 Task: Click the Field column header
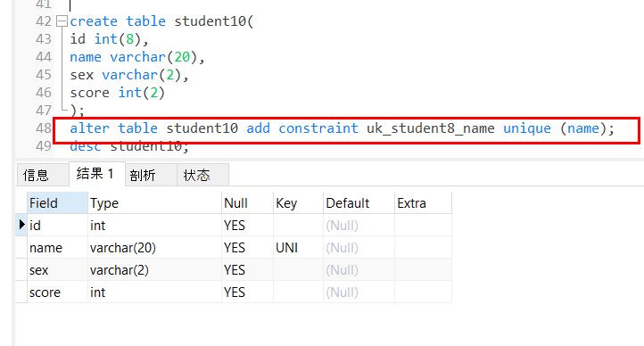(57, 203)
